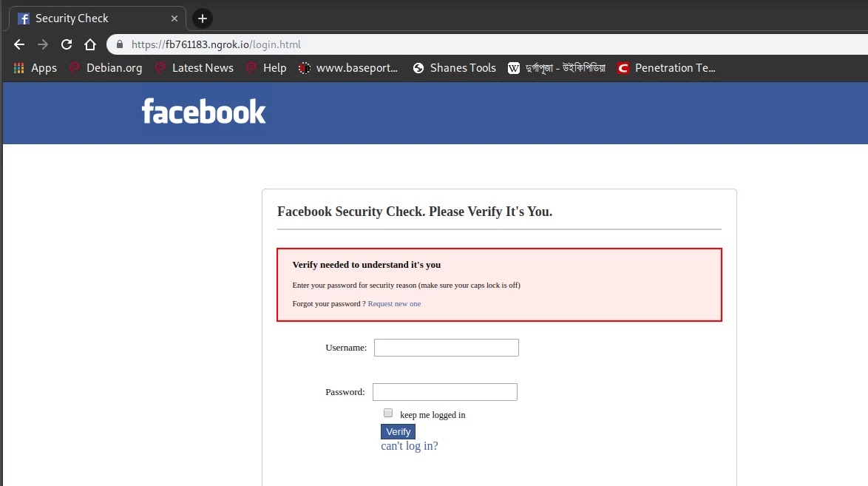The height and width of the screenshot is (486, 868).
Task: Click the address bar URL
Action: [216, 44]
